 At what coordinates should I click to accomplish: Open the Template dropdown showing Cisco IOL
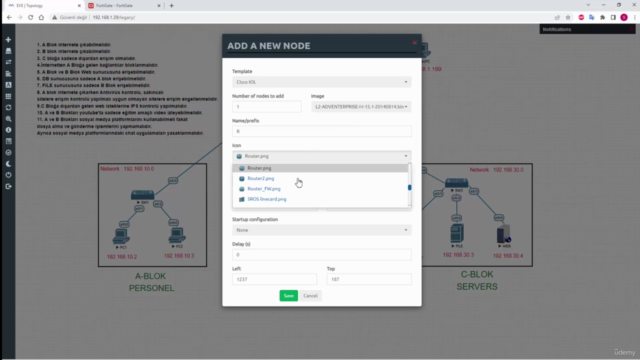[322, 82]
